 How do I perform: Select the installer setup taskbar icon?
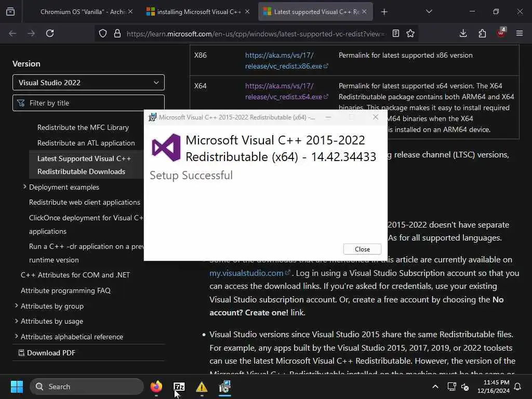pos(224,387)
